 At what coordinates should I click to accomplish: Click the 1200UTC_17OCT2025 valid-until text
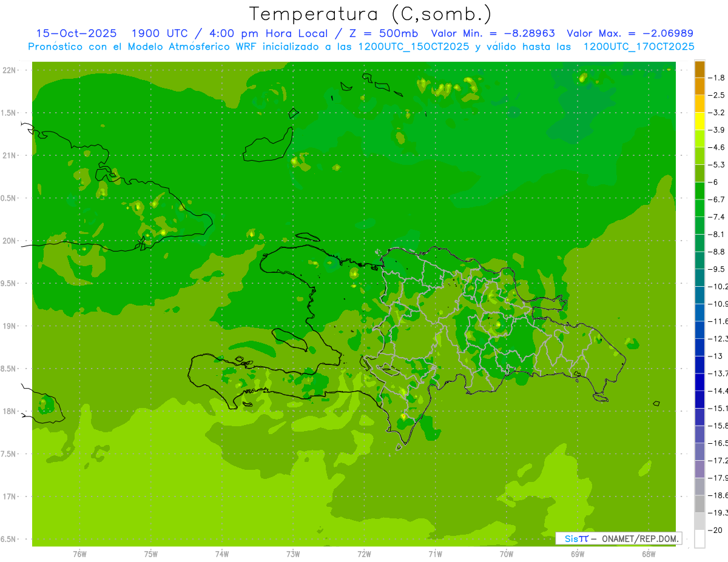pyautogui.click(x=638, y=47)
